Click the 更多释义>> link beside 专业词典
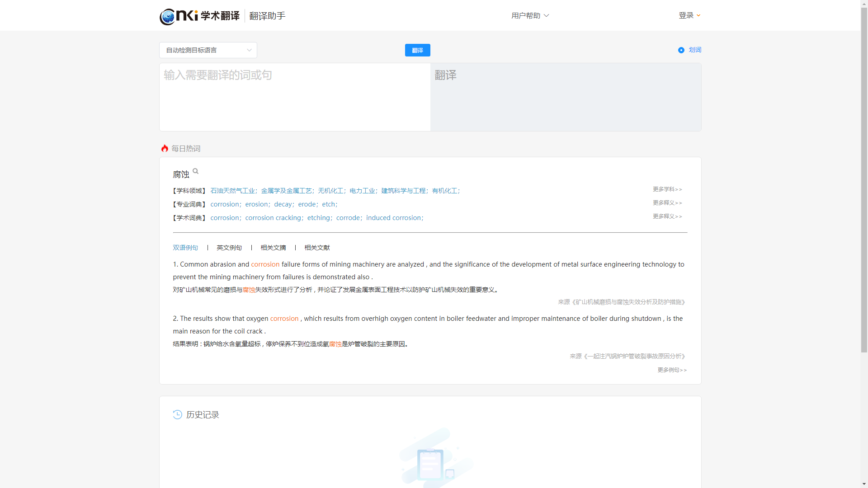 click(x=667, y=202)
